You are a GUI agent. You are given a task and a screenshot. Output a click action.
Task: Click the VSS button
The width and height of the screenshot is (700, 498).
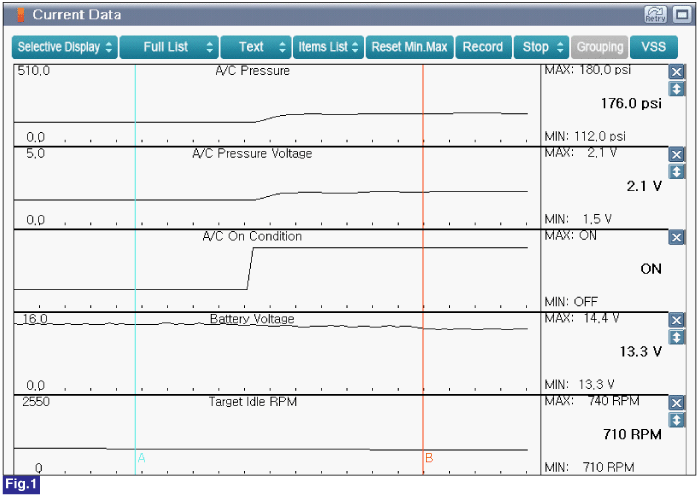click(654, 47)
